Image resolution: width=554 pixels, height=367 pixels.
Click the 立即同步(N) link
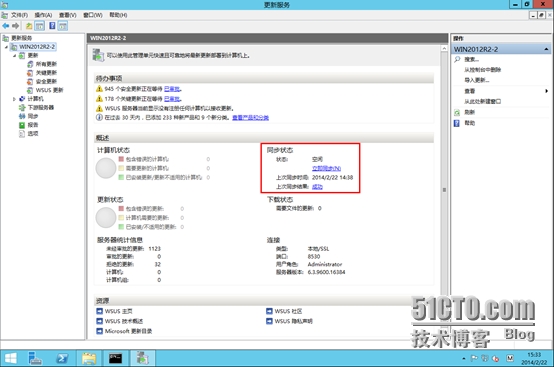pyautogui.click(x=326, y=168)
